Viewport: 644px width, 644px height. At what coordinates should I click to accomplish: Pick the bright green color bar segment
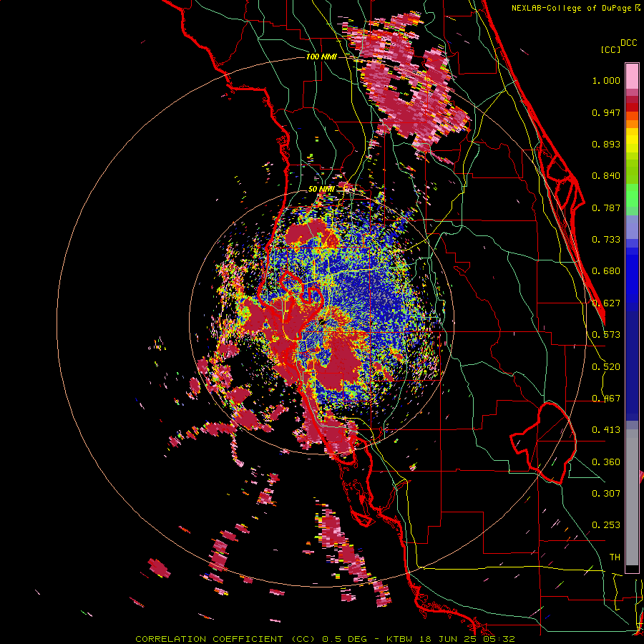(x=632, y=195)
